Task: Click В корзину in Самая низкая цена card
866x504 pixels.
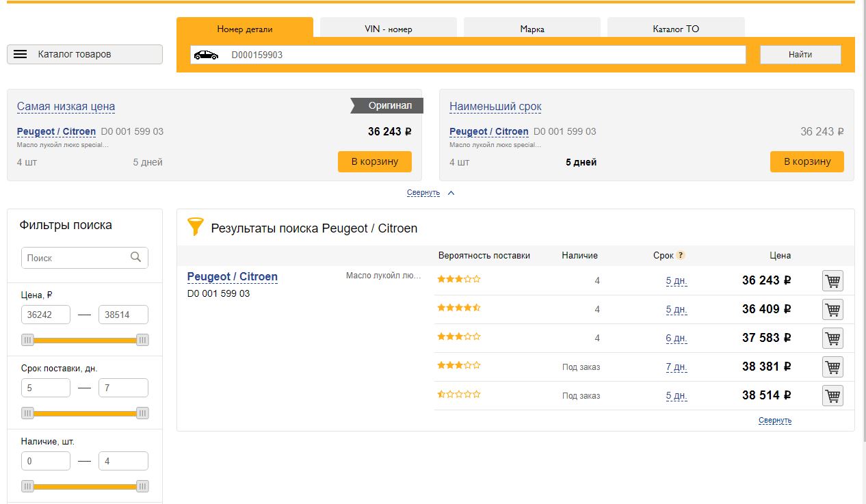Action: [375, 161]
